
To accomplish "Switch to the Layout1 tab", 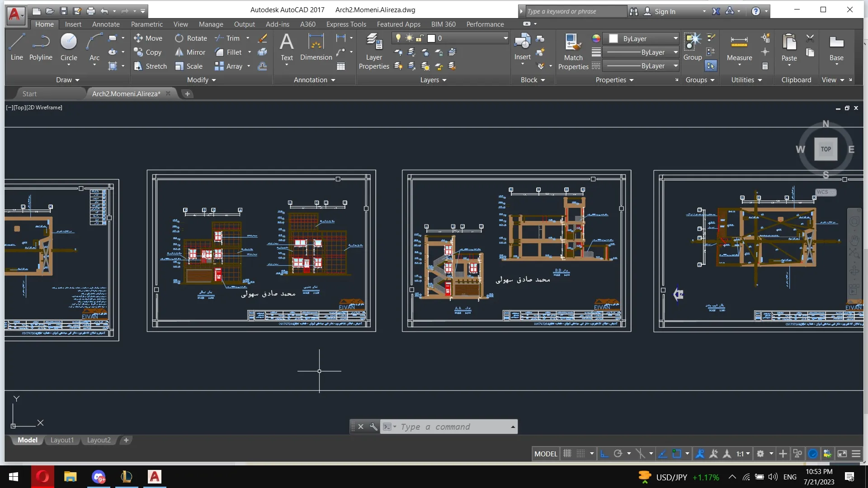I will (x=62, y=440).
